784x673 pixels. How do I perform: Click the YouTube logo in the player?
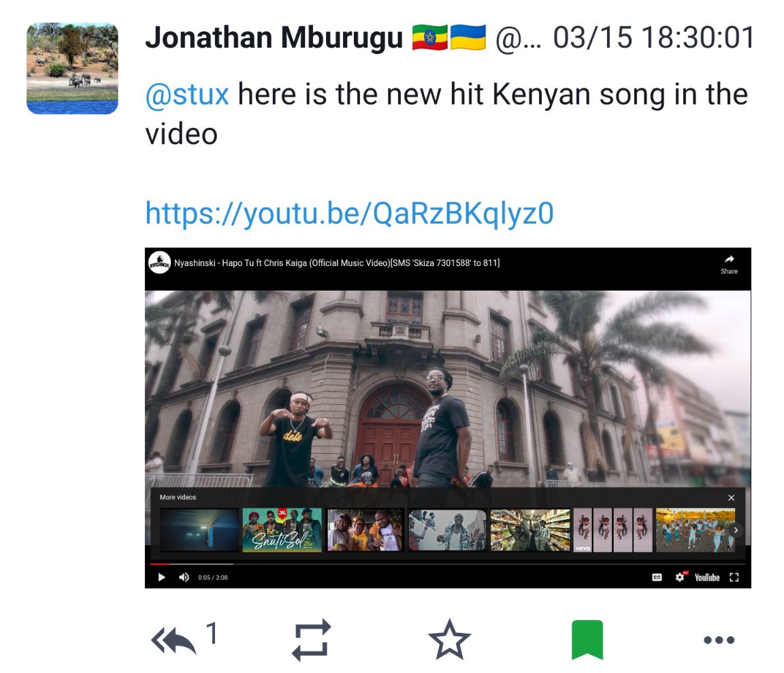707,578
